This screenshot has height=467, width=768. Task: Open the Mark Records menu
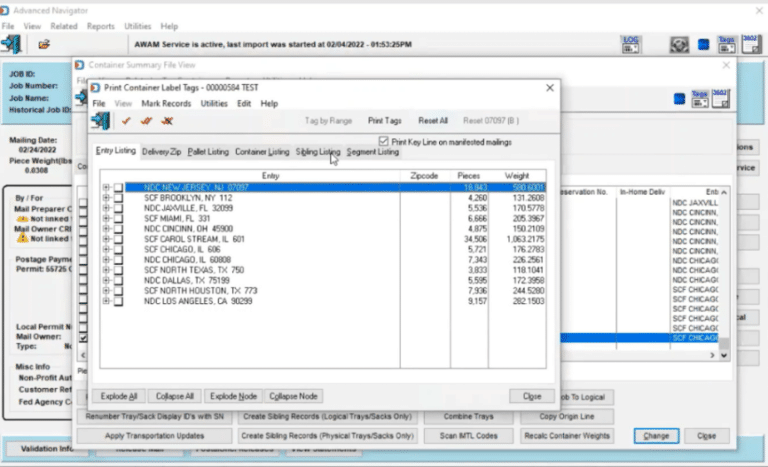(x=166, y=103)
